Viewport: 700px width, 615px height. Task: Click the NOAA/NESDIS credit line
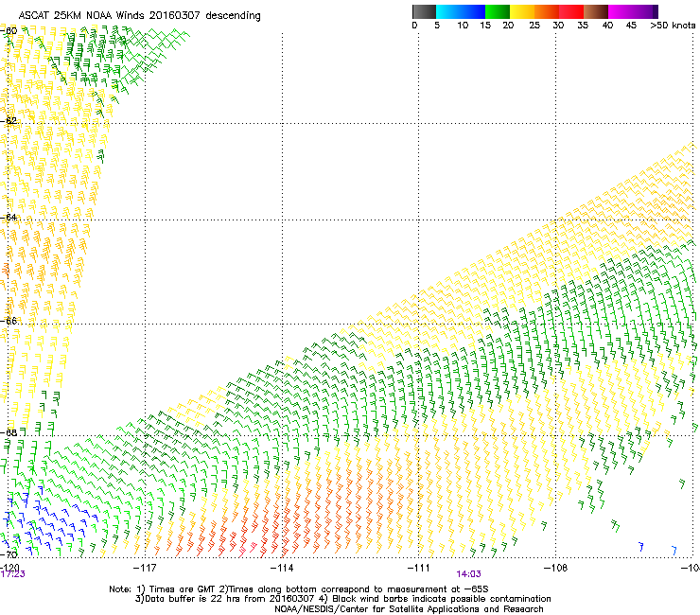pyautogui.click(x=409, y=609)
